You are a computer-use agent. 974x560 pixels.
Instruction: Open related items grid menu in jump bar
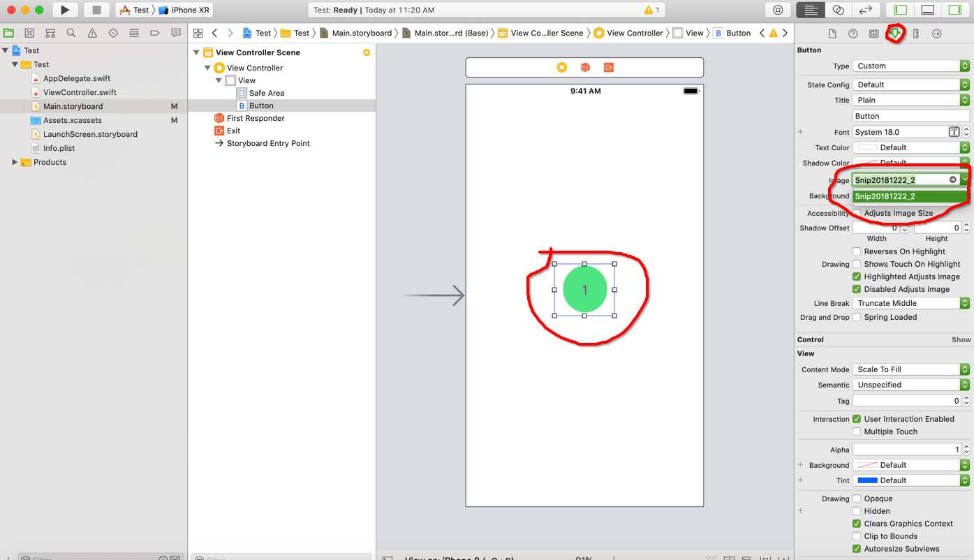(x=198, y=33)
